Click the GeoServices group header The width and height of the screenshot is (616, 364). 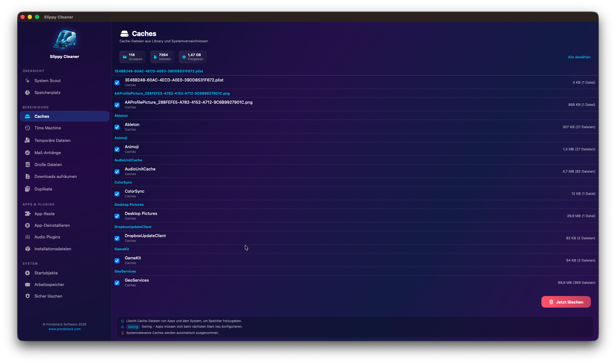click(x=125, y=271)
